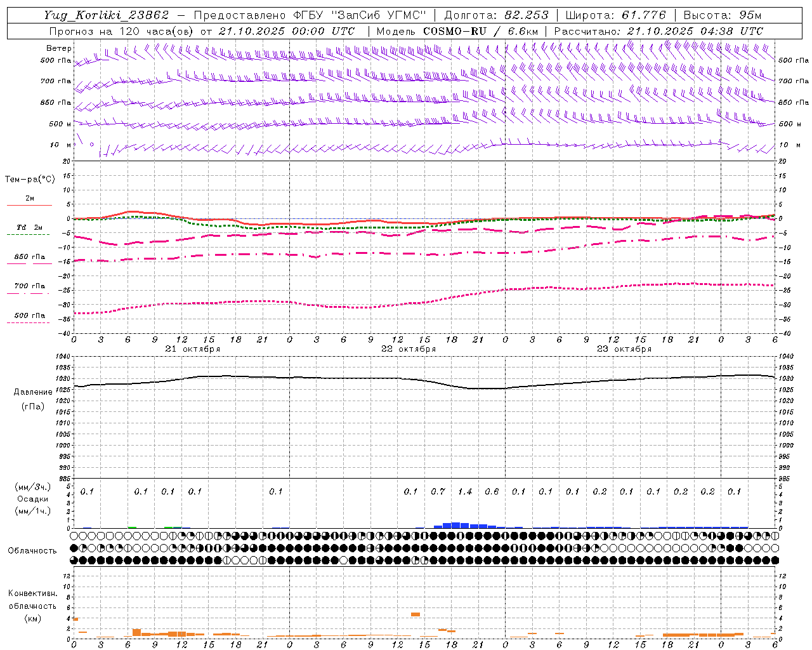812x650 pixels.
Task: Click the Тем-ра(°C) axis title
Action: 30,180
